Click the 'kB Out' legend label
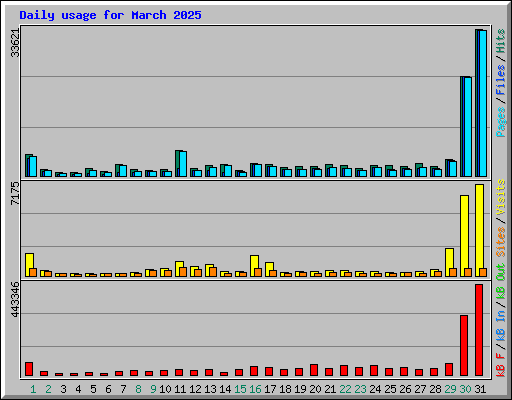Screen dimensions: 512x400 pyautogui.click(x=501, y=282)
